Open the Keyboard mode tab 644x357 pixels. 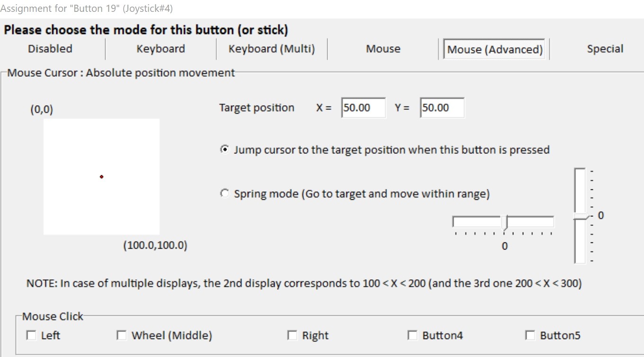[x=161, y=49]
